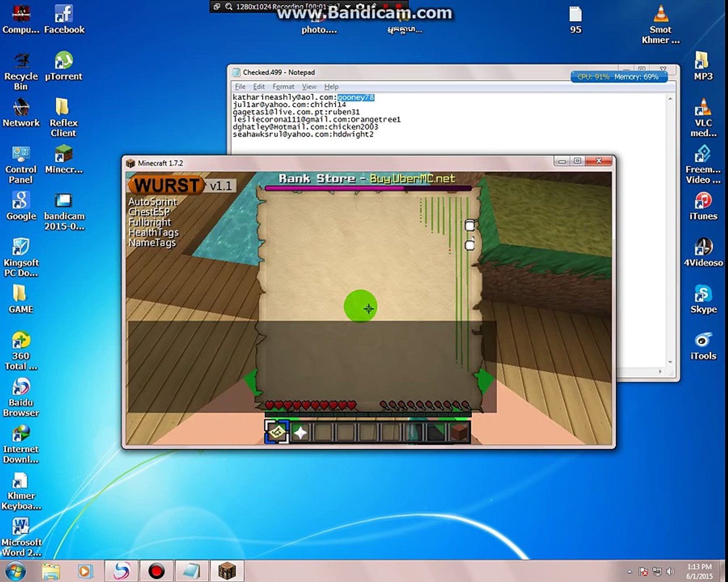Click Notepad scrollbar down arrow
Viewport: 728px width, 582px height.
pos(670,362)
